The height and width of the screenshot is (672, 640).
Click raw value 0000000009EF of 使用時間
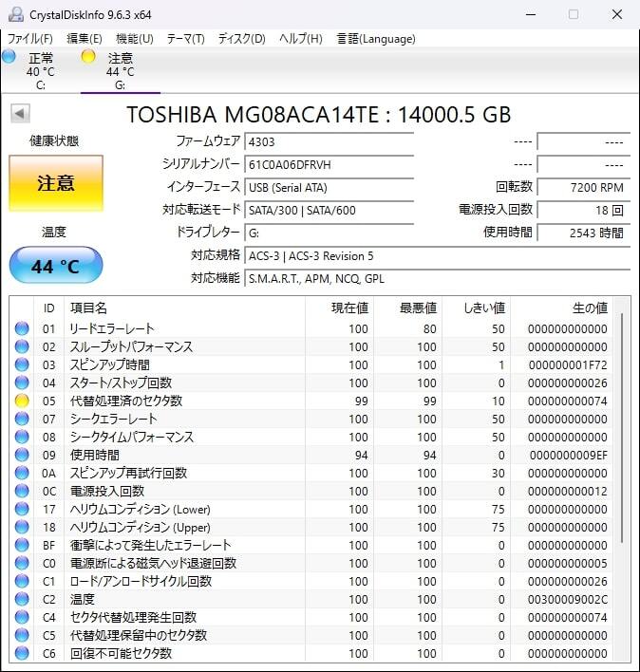click(569, 455)
